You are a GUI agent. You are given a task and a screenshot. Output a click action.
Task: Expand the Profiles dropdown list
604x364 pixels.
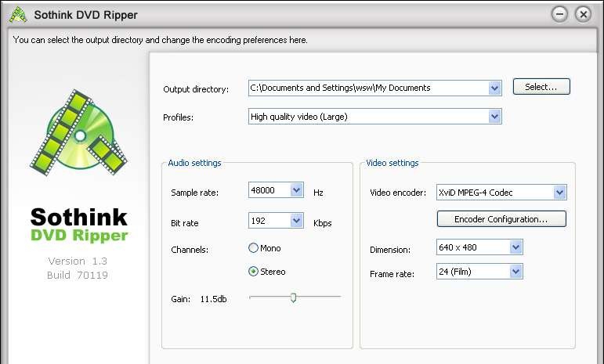pyautogui.click(x=494, y=117)
